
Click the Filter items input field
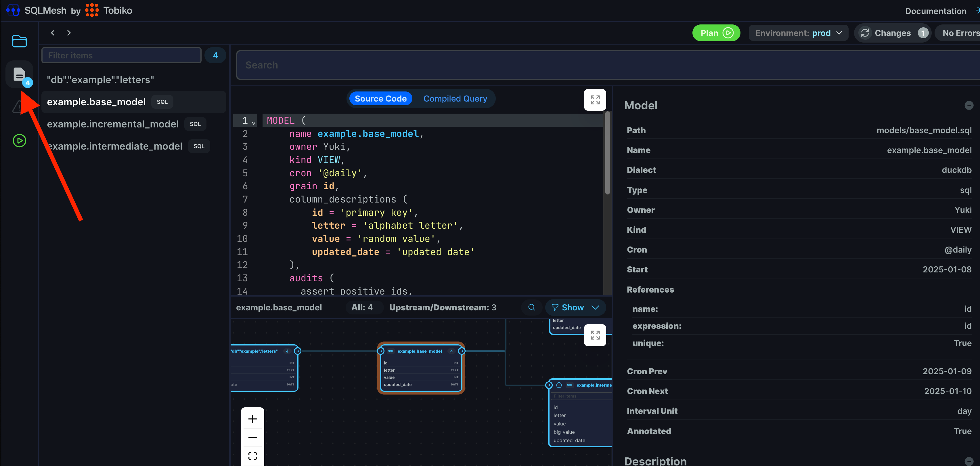click(x=121, y=56)
